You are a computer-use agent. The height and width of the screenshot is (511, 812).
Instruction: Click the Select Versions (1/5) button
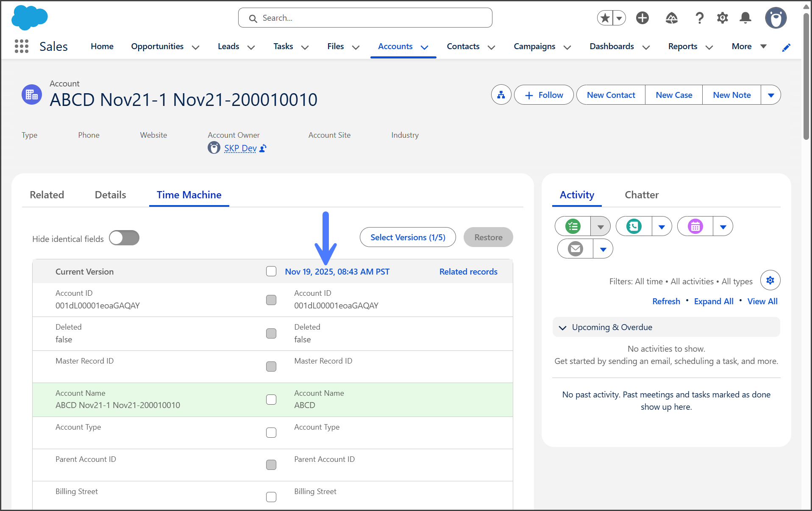coord(408,237)
